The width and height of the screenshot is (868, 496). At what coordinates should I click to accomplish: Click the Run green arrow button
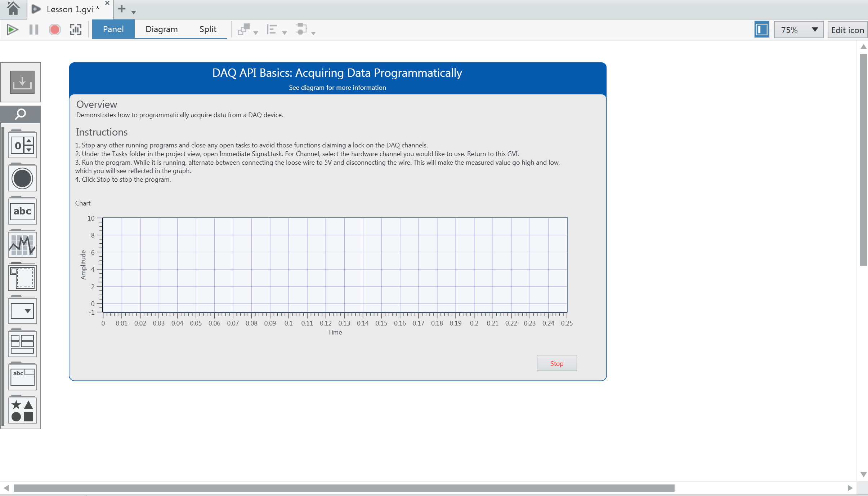pyautogui.click(x=13, y=30)
